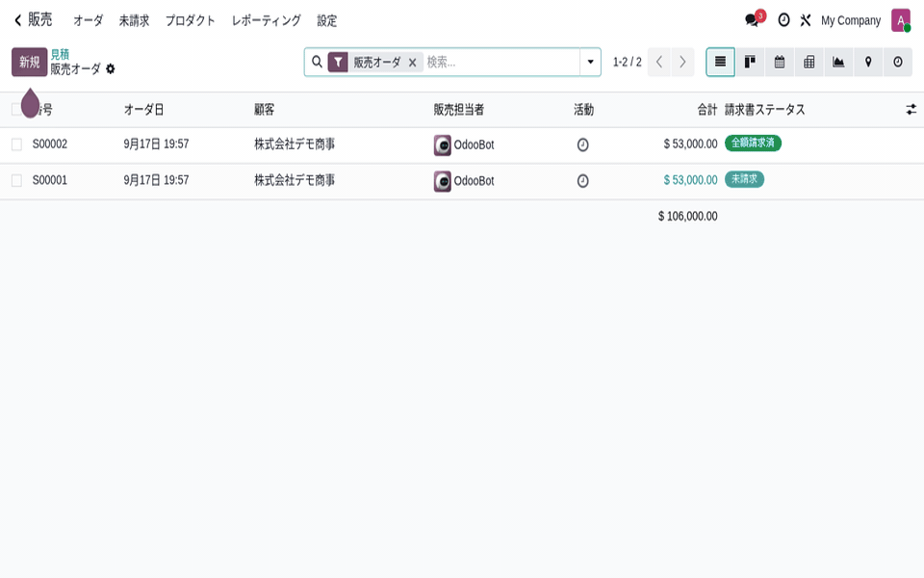Open the gear menu beside 販売オーダ

(x=110, y=69)
